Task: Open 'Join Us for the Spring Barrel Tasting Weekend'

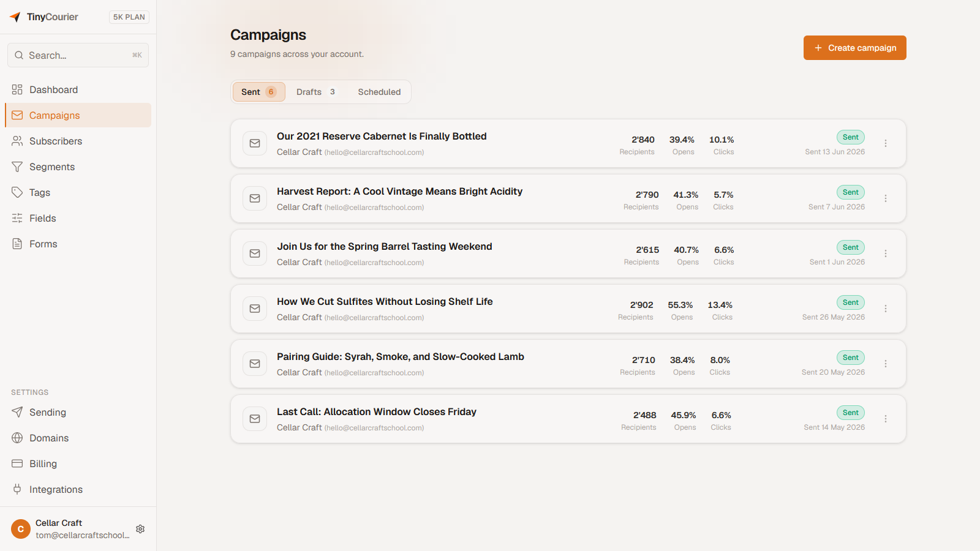Action: point(385,246)
